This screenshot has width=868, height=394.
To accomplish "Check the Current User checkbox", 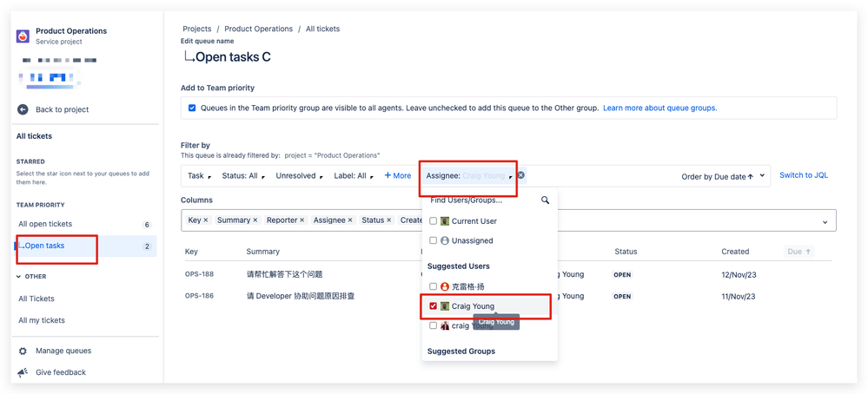I will click(434, 221).
